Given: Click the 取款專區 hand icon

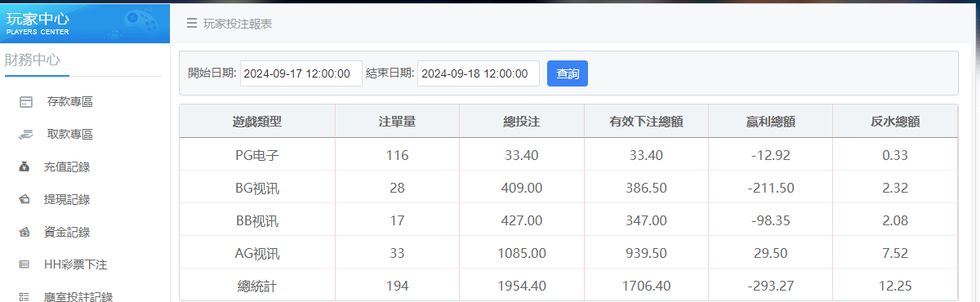Looking at the screenshot, I should coord(26,135).
